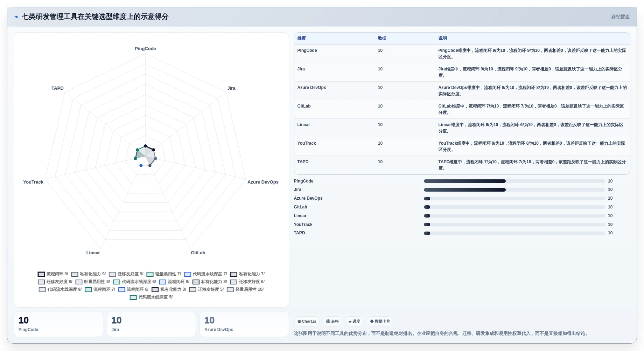Toggle the 迁移友好度 9/ legend series
Image resolution: width=644 pixels, height=351 pixels.
(x=126, y=274)
